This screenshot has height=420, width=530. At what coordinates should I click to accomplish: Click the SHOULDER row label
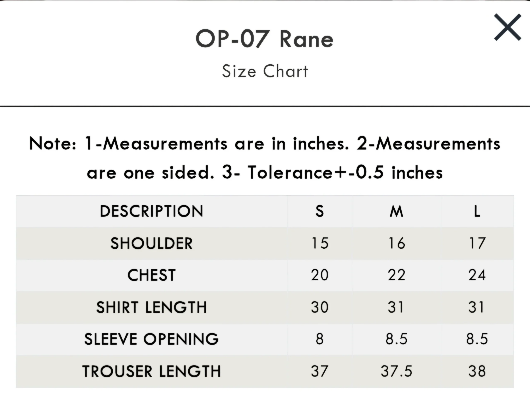click(151, 243)
